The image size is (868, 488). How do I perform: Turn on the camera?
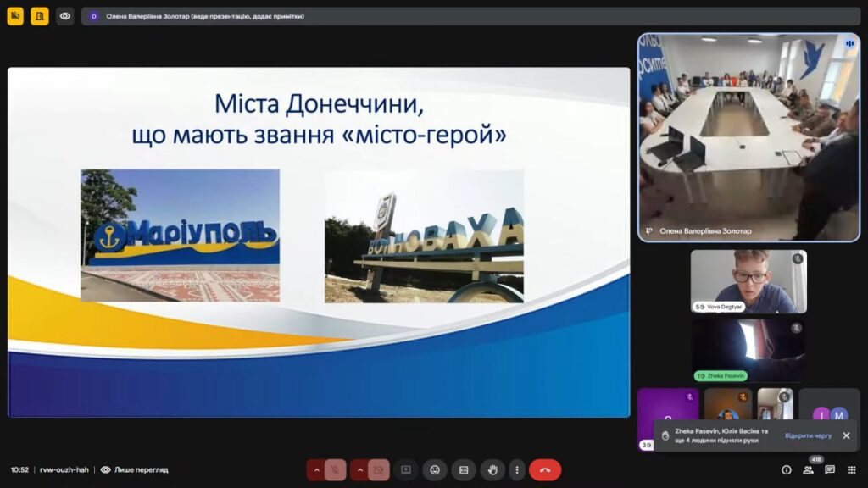(x=379, y=469)
